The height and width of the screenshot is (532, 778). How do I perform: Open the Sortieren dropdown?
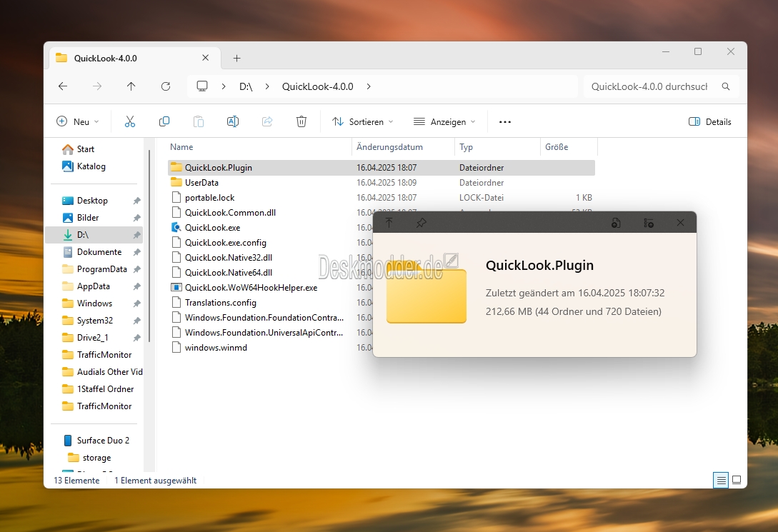(363, 122)
